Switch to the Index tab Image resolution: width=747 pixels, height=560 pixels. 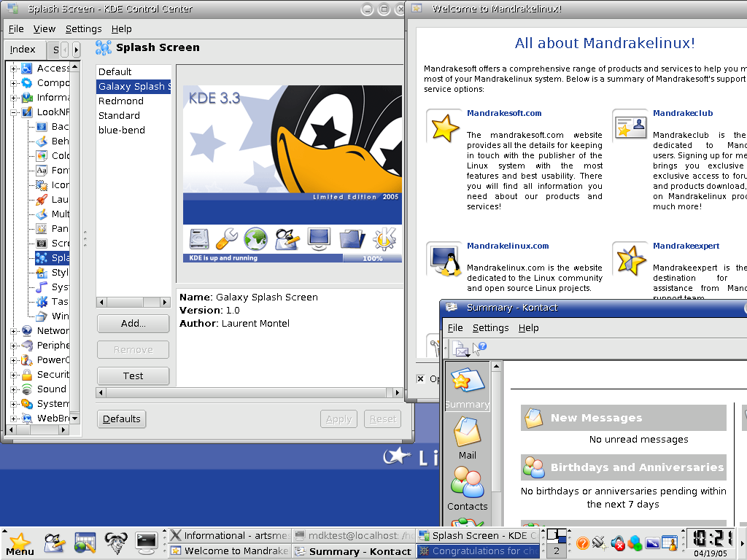(23, 49)
